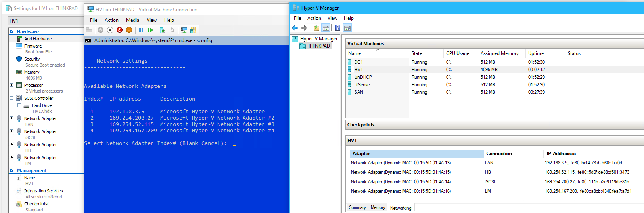The image size is (644, 213).
Task: Sort by Assigned Memory column header
Action: (502, 53)
